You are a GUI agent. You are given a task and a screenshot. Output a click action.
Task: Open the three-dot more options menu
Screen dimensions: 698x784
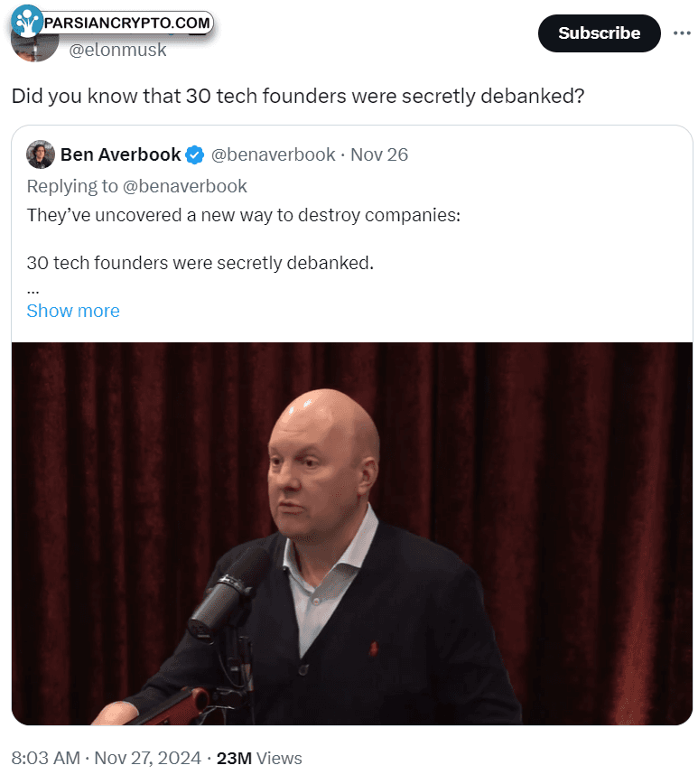682,33
